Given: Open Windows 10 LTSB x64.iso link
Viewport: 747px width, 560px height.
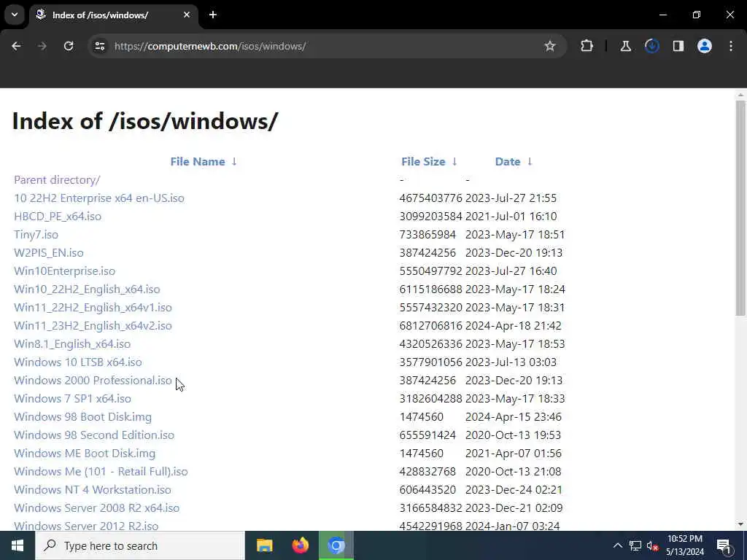Looking at the screenshot, I should pyautogui.click(x=77, y=362).
